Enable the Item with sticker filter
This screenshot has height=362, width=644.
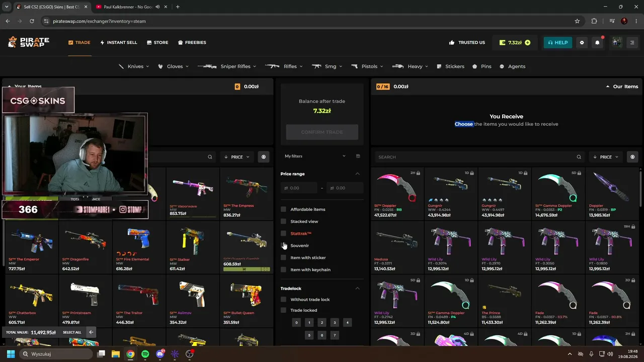pos(283,257)
